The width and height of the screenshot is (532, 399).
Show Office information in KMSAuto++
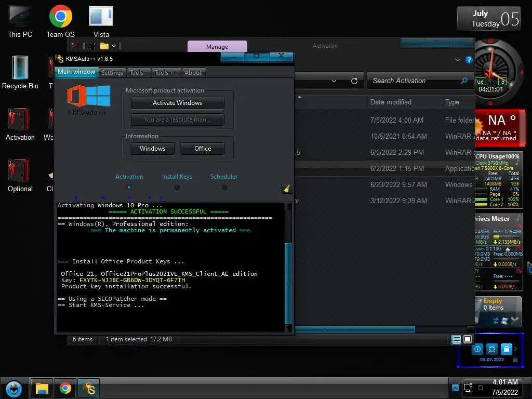203,149
